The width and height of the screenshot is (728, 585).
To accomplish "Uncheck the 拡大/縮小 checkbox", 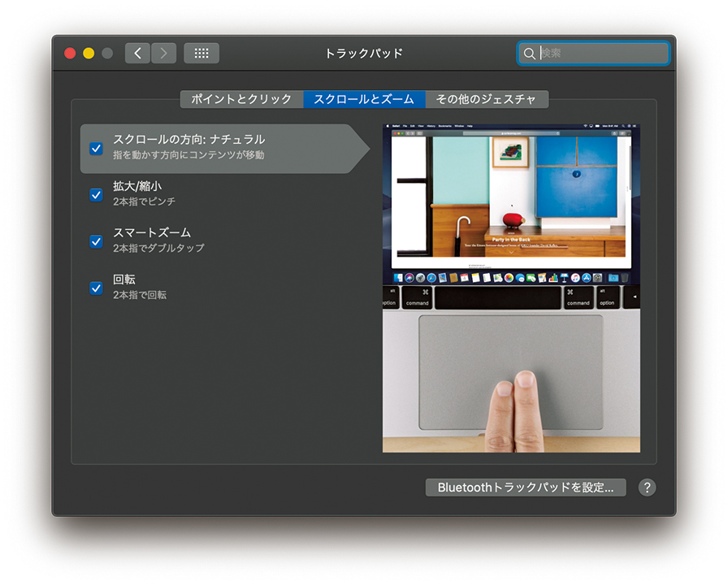I will coord(96,195).
